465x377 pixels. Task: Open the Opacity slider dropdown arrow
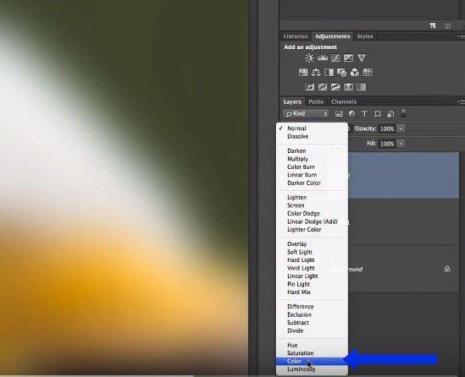click(x=401, y=129)
